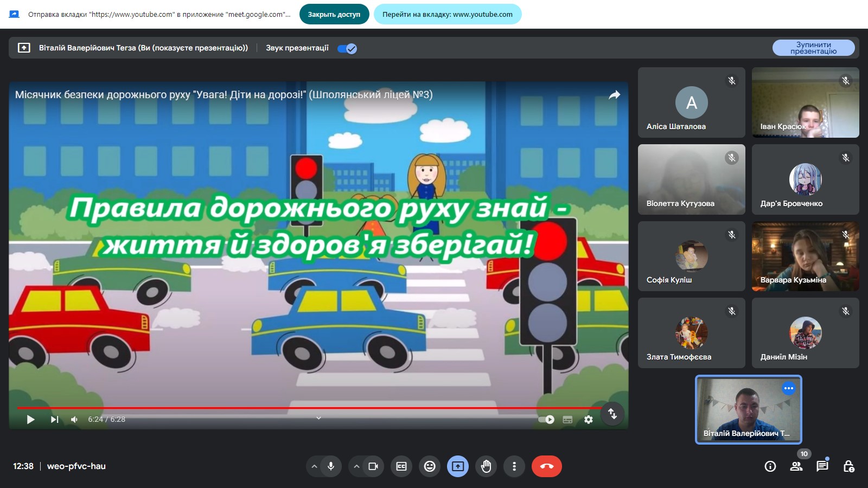This screenshot has height=488, width=868.
Task: Toggle presentation audio switch
Action: coord(347,48)
